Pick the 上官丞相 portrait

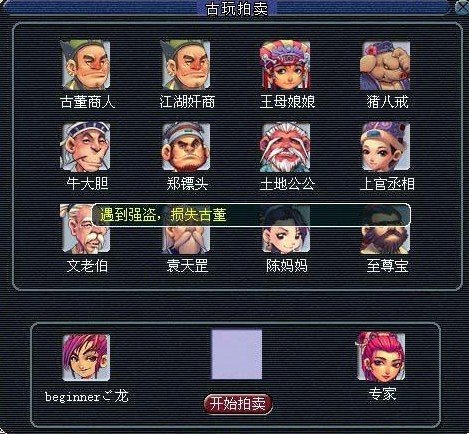point(386,147)
